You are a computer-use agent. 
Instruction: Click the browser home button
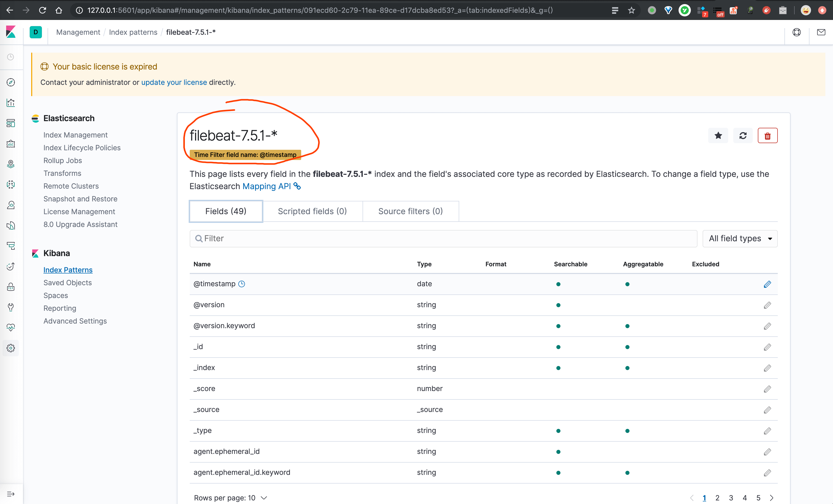[59, 10]
